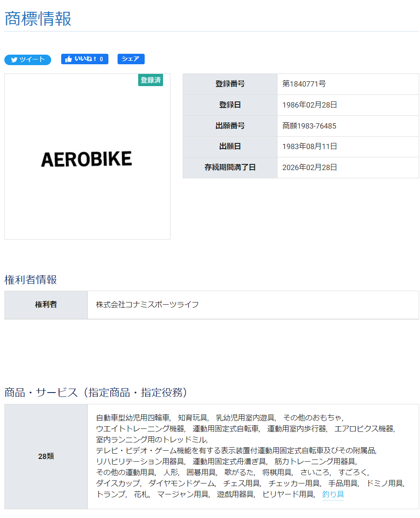Click the AEROBIKE trademark image

[87, 159]
